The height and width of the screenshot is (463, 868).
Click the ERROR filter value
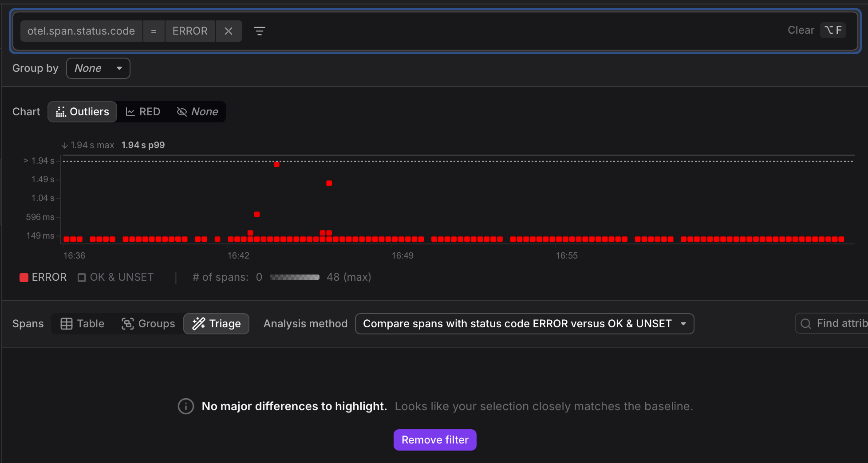click(x=190, y=31)
